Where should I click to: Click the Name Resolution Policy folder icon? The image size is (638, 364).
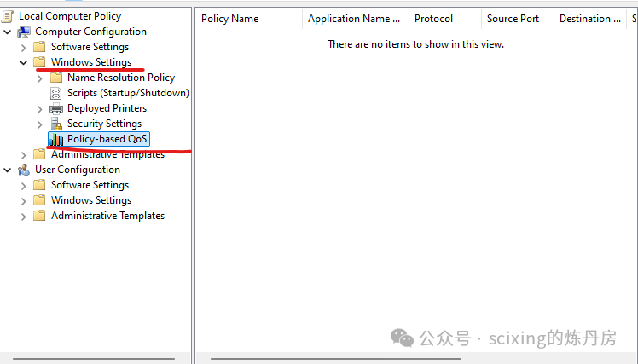(x=56, y=78)
